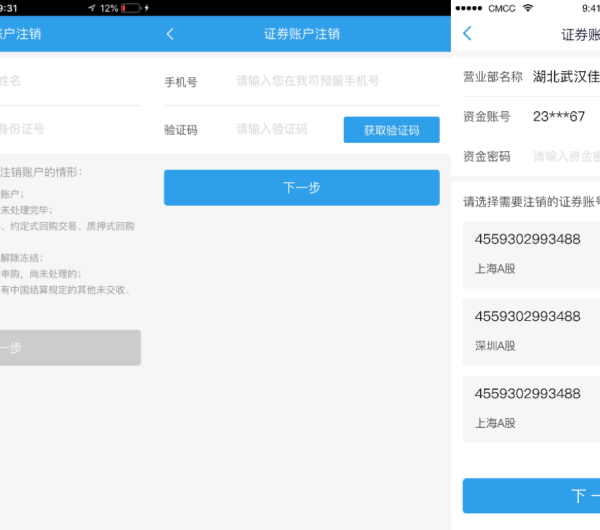Click the blue next button at the bottom right
This screenshot has height=530, width=600.
tap(531, 496)
